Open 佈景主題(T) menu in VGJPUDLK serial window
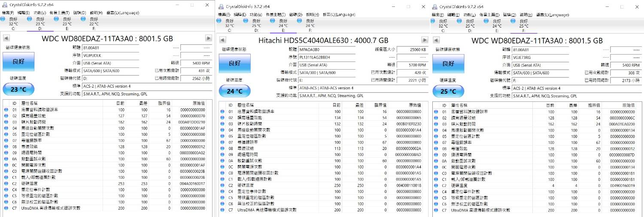This screenshot has height=217, width=644. click(59, 13)
